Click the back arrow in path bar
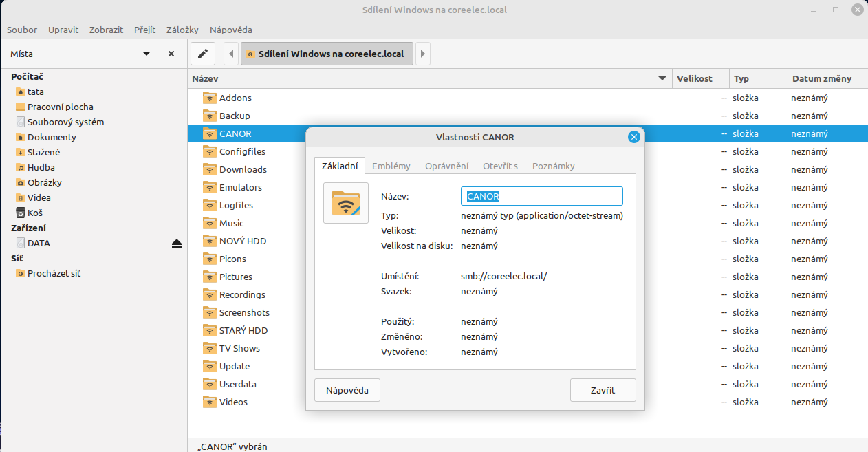The width and height of the screenshot is (868, 452). click(x=232, y=54)
